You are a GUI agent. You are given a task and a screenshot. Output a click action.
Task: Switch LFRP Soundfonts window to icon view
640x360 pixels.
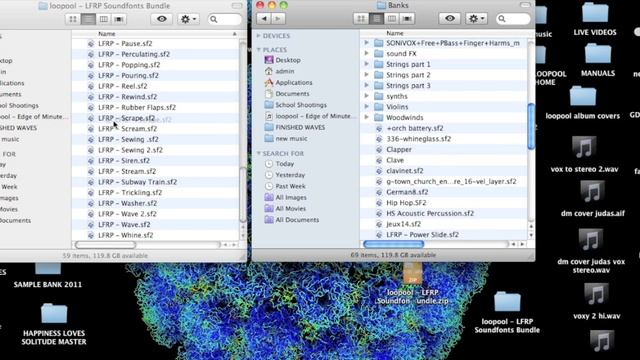pos(73,19)
